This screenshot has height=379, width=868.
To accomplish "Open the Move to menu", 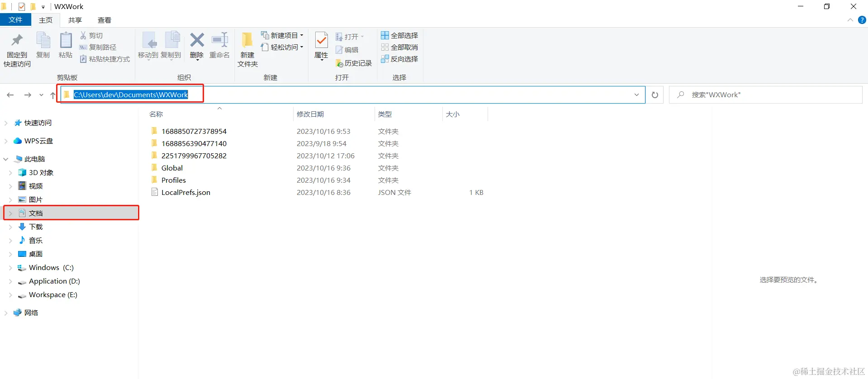I will tap(148, 46).
